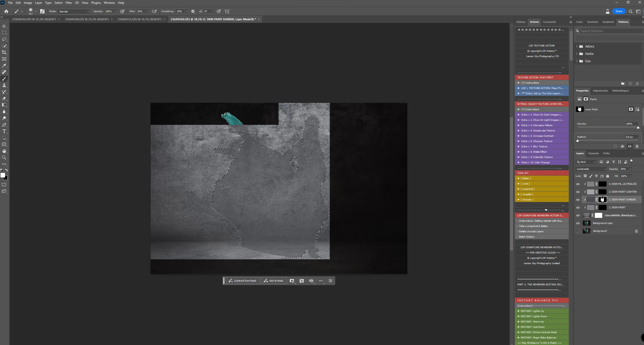Click the Hand tool
This screenshot has height=345, width=644.
coord(4,151)
